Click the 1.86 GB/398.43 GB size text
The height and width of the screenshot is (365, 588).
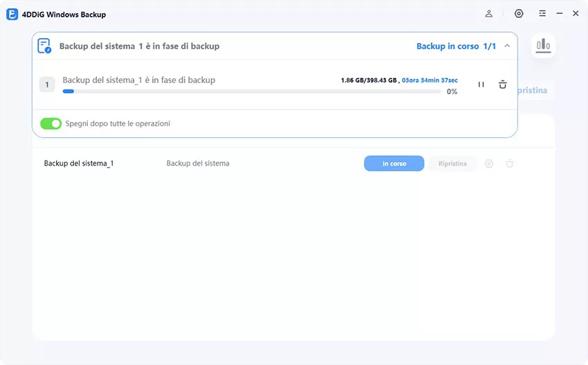coord(369,80)
